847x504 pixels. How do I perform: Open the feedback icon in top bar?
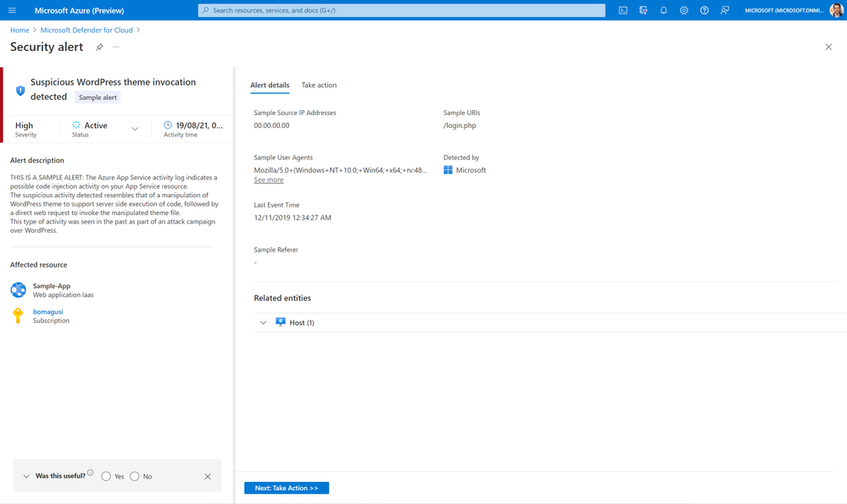(725, 10)
